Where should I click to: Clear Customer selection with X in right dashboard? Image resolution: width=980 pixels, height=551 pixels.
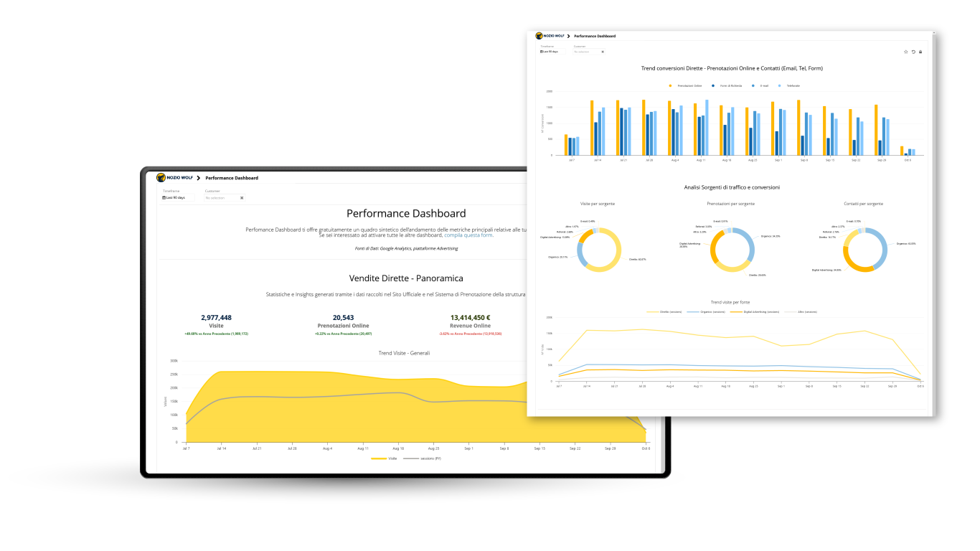[603, 52]
